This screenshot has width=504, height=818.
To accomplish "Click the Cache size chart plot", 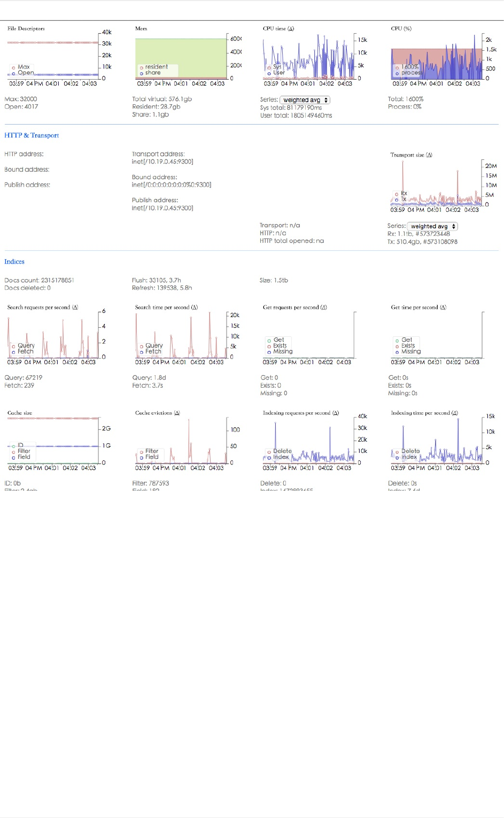I will pyautogui.click(x=53, y=440).
